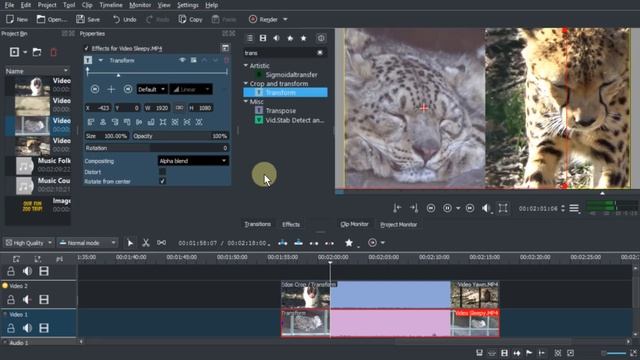Switch to the Clip Monitor tab
The width and height of the screenshot is (640, 360).
click(x=354, y=224)
